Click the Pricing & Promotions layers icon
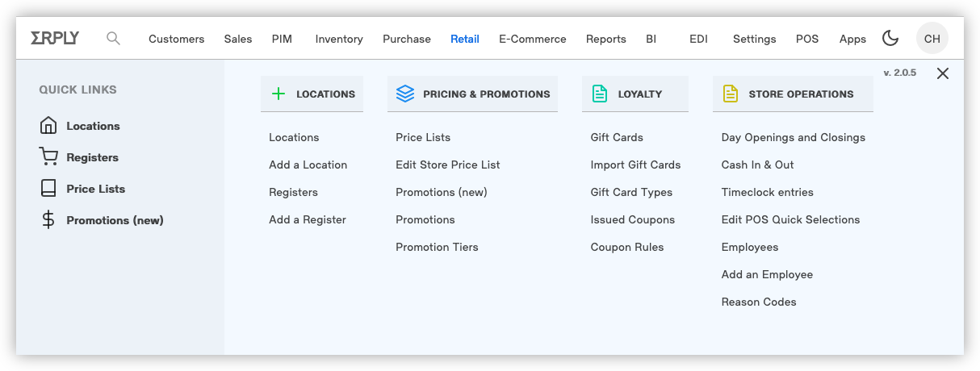 tap(405, 94)
